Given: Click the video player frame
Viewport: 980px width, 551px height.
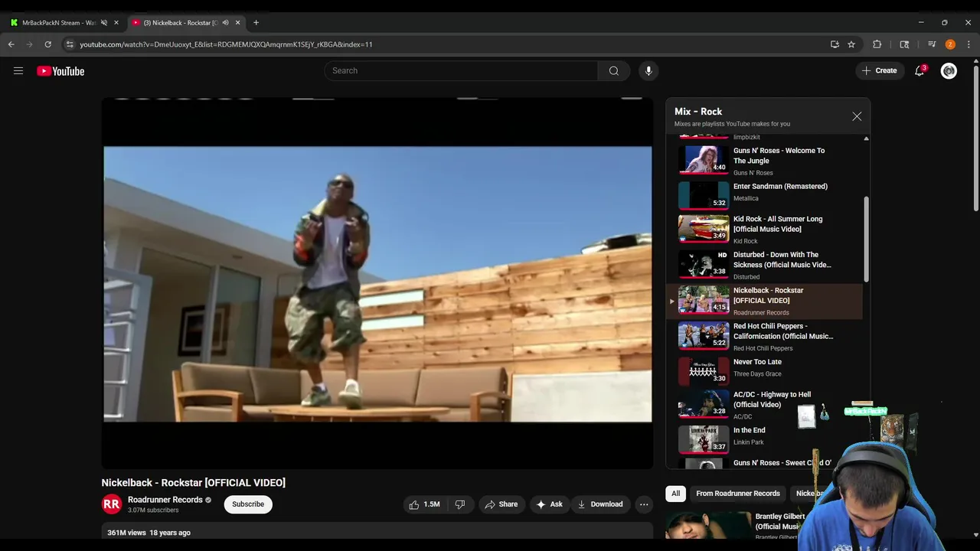Looking at the screenshot, I should (377, 283).
